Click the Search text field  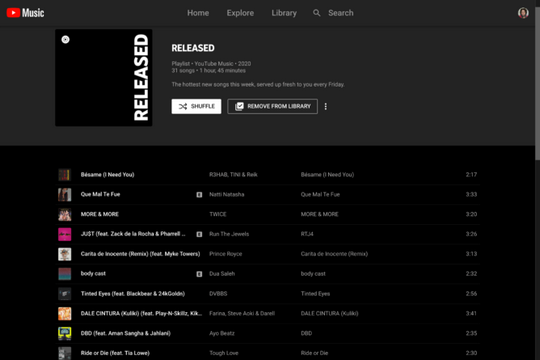(341, 13)
